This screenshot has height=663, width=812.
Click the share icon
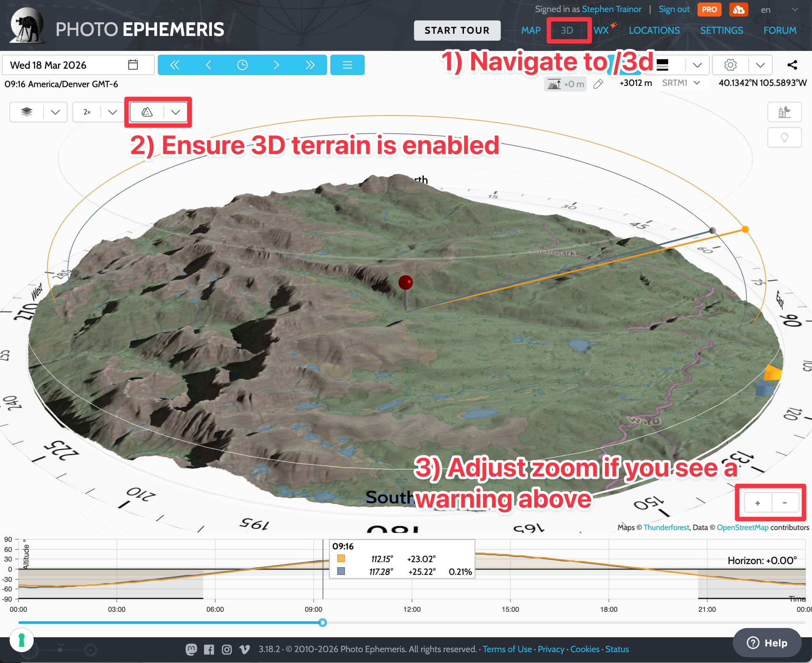pos(792,65)
